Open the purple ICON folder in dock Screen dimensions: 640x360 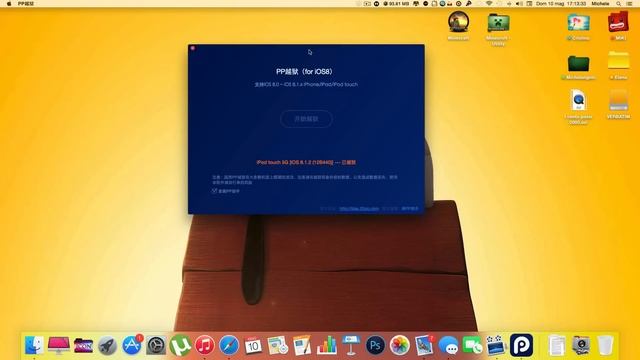pos(83,346)
